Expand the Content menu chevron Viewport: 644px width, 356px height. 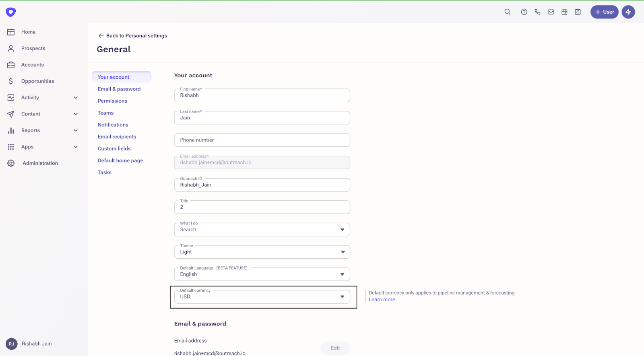point(76,114)
